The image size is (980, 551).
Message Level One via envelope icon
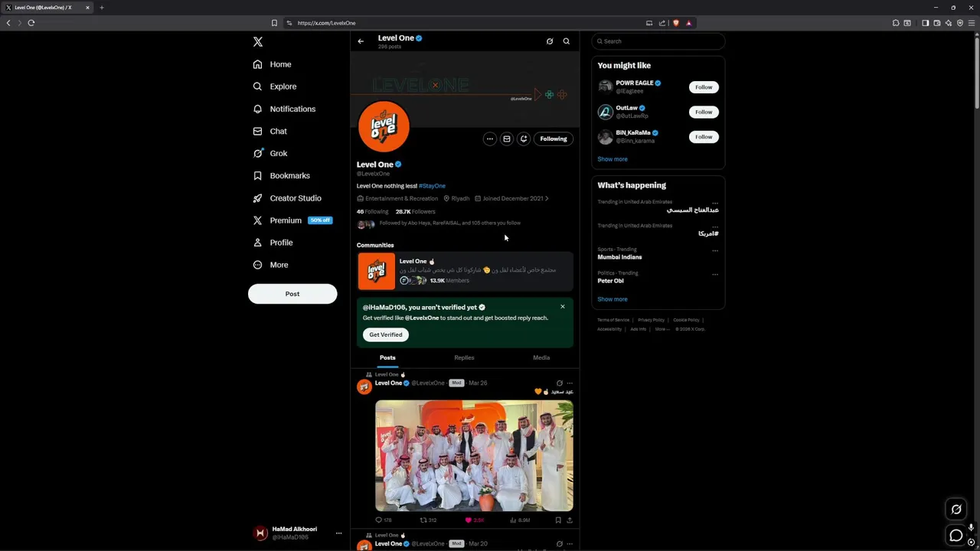point(507,139)
